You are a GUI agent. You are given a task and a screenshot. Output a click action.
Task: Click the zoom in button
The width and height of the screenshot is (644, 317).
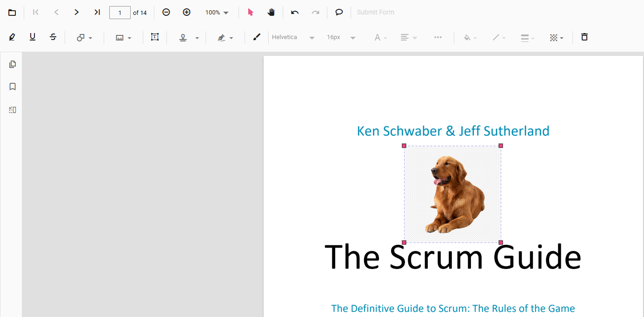(x=186, y=13)
